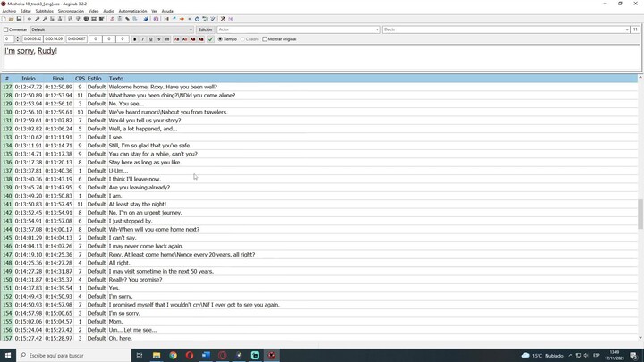
Task: Enable the Comentar checkbox
Action: [6, 29]
